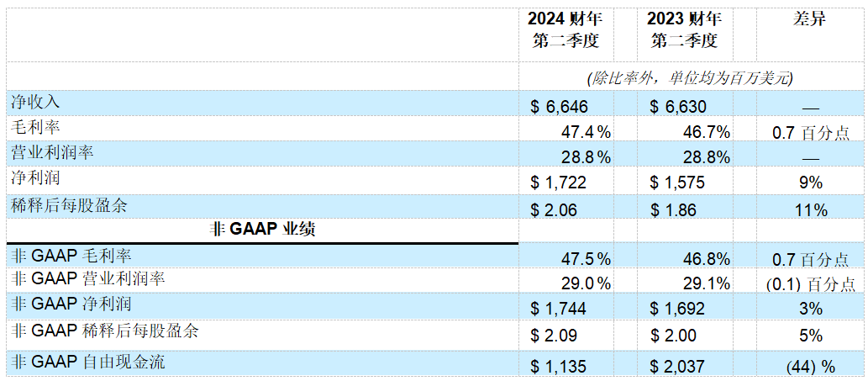Image resolution: width=868 pixels, height=381 pixels.
Task: Click the 2023 财年第二季度 column header
Action: pos(685,30)
